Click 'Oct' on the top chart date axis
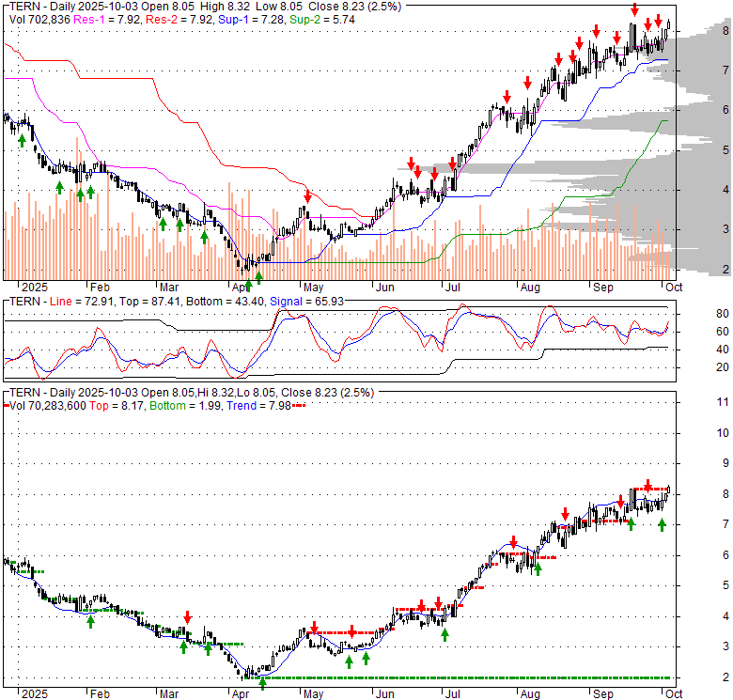Image resolution: width=733 pixels, height=700 pixels. [674, 287]
